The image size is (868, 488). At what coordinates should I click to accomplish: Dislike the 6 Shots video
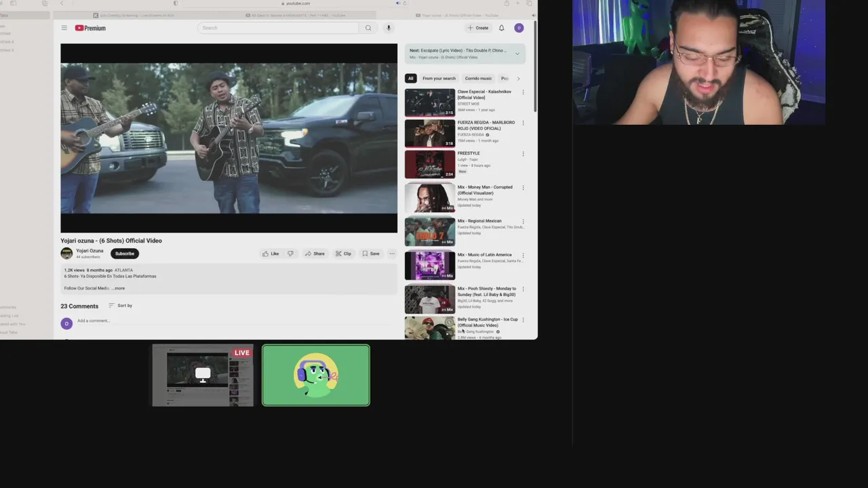pos(290,253)
